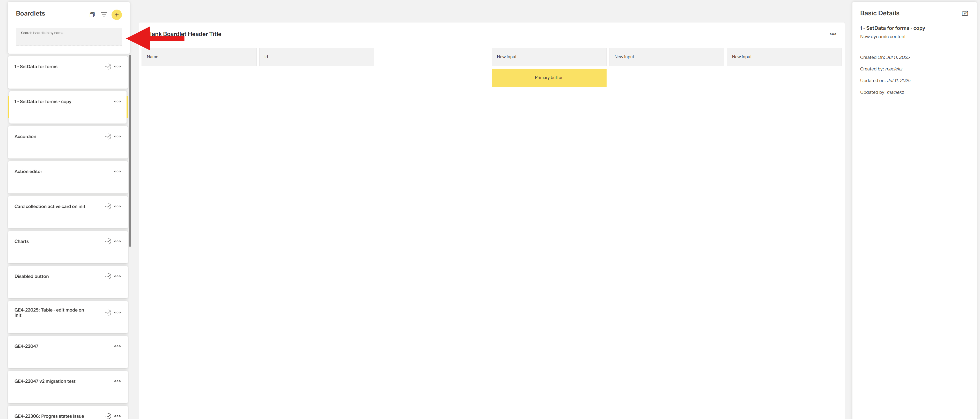This screenshot has height=419, width=980.
Task: Open the filter icon in the Boardlets header
Action: (x=104, y=15)
